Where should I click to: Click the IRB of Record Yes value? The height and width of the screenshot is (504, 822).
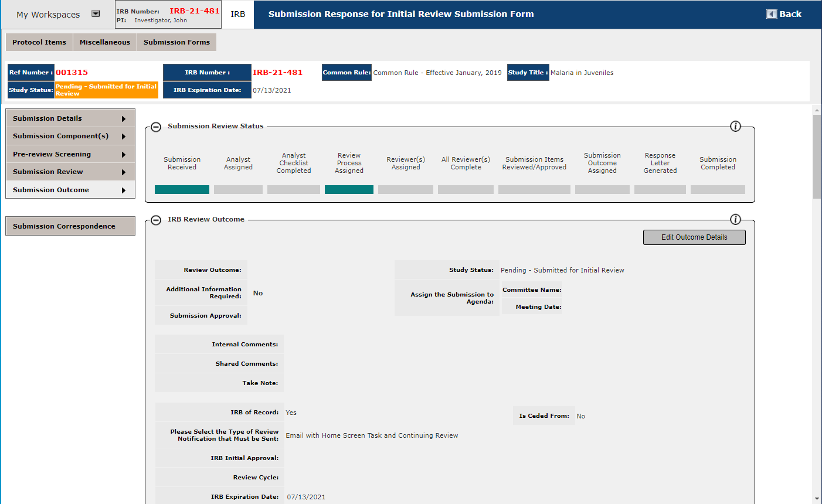tap(291, 413)
